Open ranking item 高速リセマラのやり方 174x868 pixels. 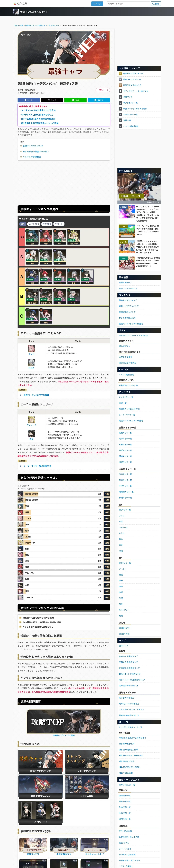[132, 85]
